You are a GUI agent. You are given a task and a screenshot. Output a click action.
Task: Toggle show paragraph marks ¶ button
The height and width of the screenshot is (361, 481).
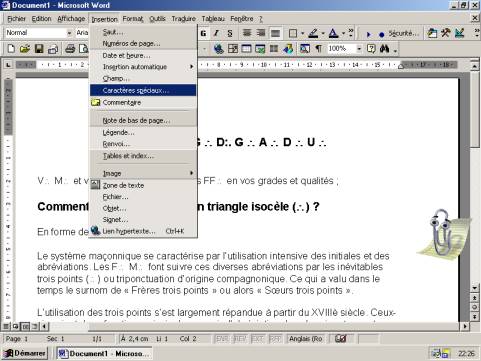click(318, 49)
